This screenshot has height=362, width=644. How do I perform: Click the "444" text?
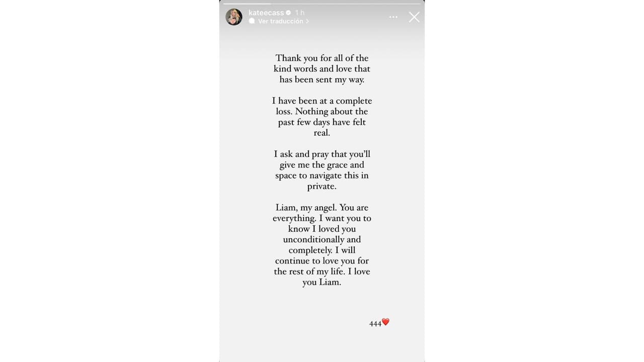tap(375, 324)
